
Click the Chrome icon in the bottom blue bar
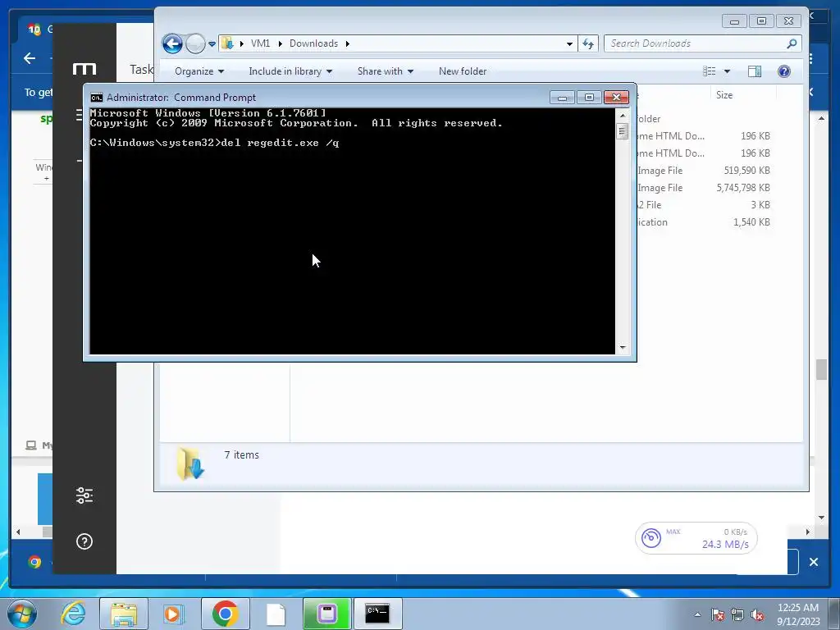pyautogui.click(x=34, y=562)
